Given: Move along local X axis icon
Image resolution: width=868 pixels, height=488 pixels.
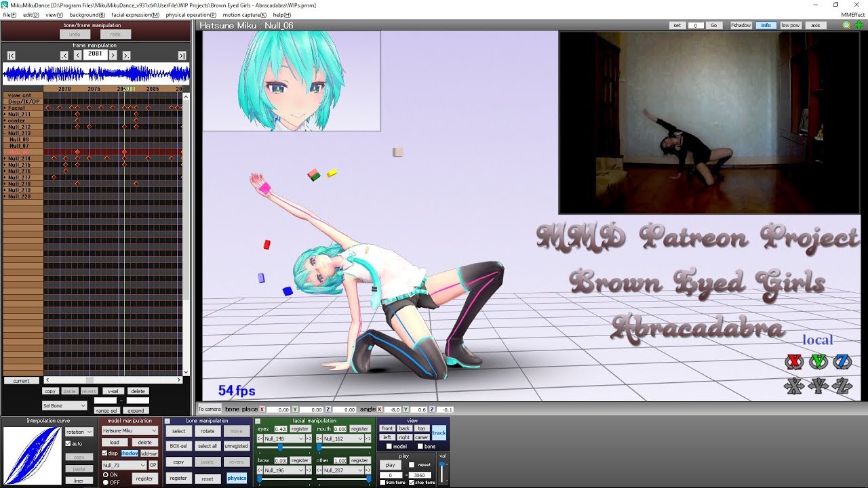Looking at the screenshot, I should pyautogui.click(x=794, y=386).
